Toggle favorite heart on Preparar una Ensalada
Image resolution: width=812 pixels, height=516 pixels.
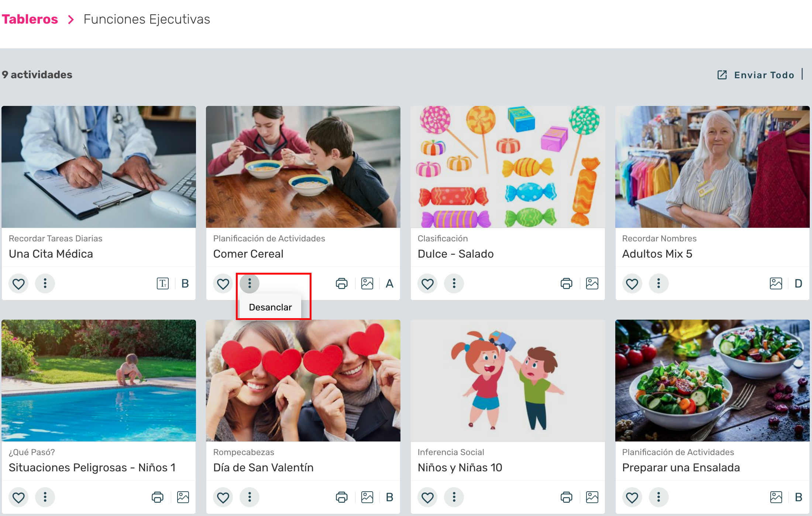632,497
